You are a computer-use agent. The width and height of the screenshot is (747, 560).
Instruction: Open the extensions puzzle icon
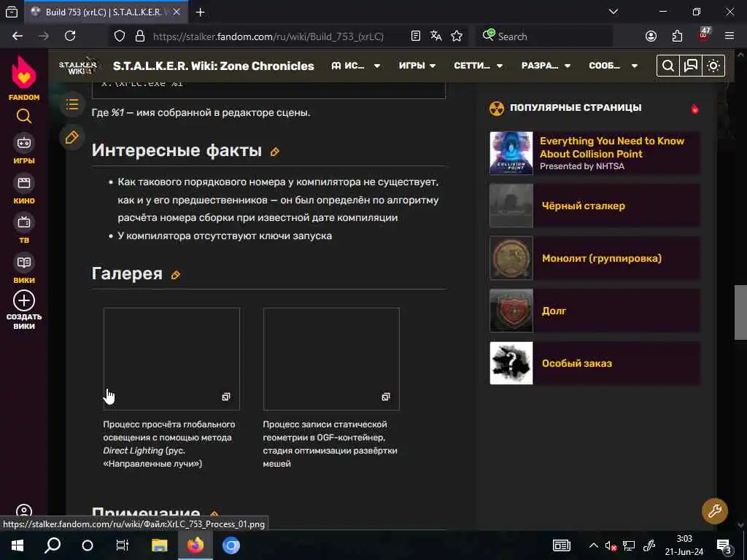click(x=677, y=36)
